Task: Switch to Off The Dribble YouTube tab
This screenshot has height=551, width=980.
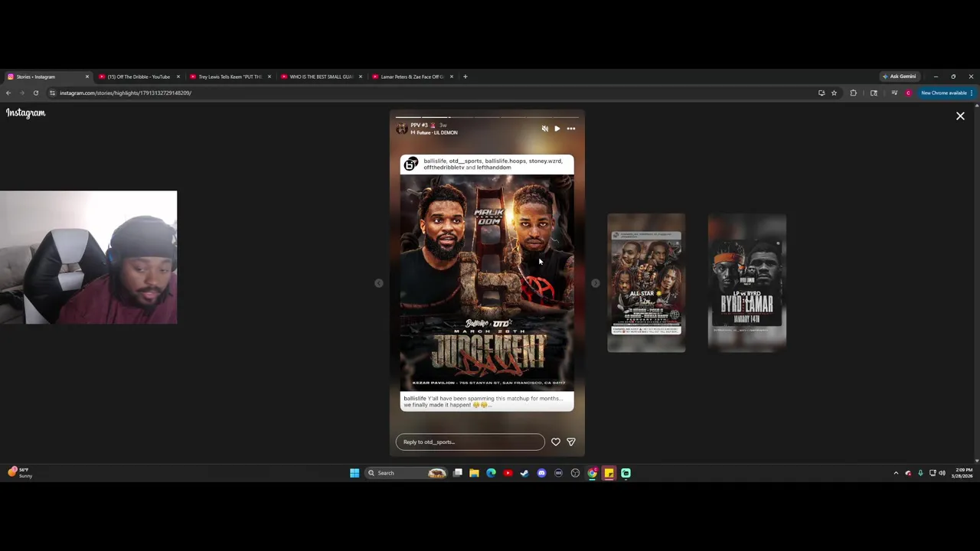Action: 139,77
